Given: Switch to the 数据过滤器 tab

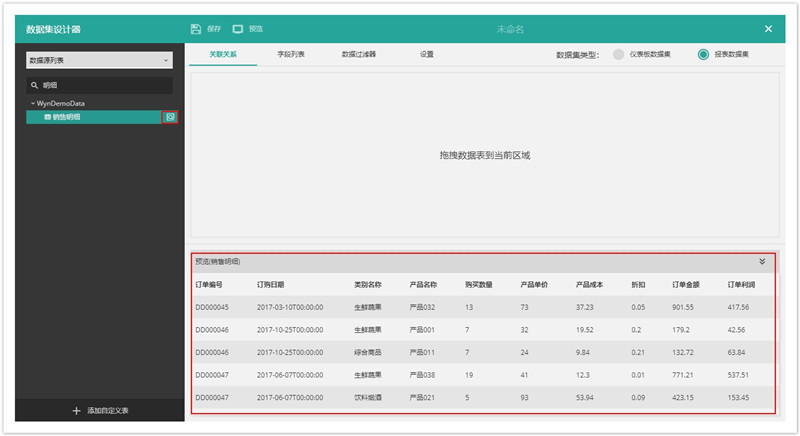Looking at the screenshot, I should (x=358, y=54).
